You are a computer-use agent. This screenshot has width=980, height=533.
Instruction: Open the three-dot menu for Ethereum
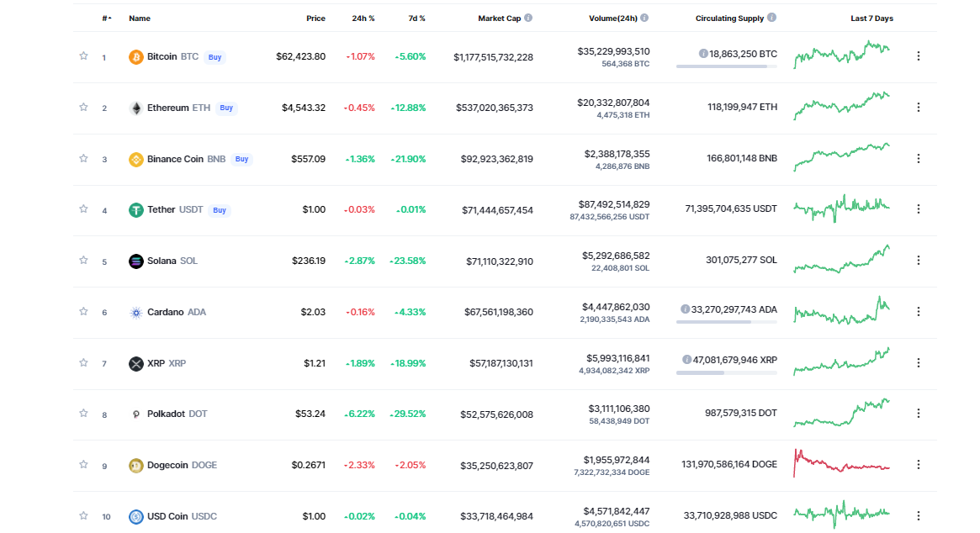point(918,108)
